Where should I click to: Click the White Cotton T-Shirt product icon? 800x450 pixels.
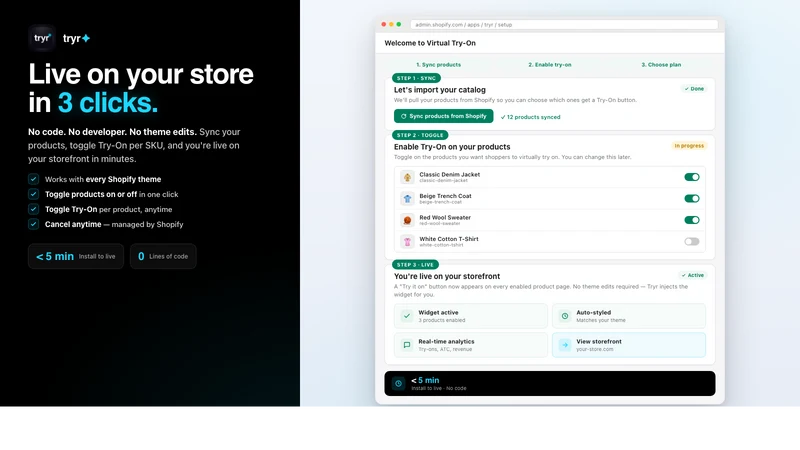point(407,241)
